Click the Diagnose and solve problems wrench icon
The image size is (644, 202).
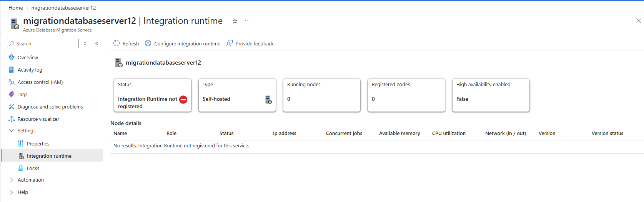tap(12, 107)
